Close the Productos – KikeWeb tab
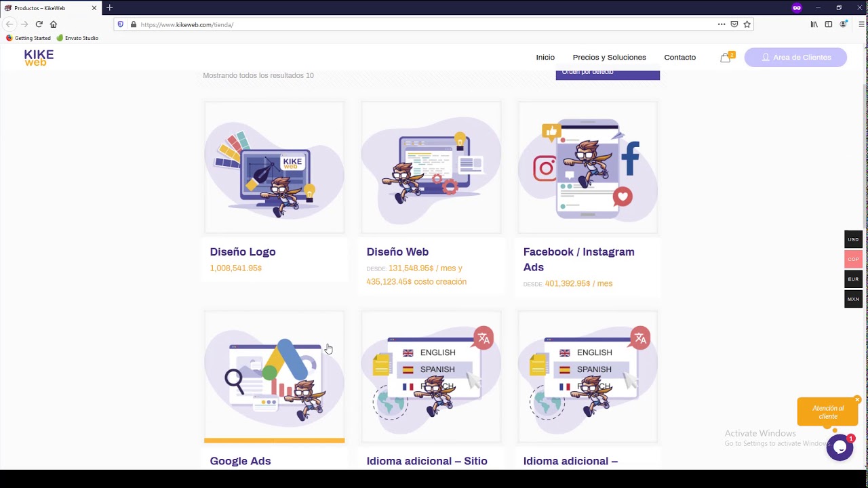Viewport: 868px width, 488px height. point(94,8)
